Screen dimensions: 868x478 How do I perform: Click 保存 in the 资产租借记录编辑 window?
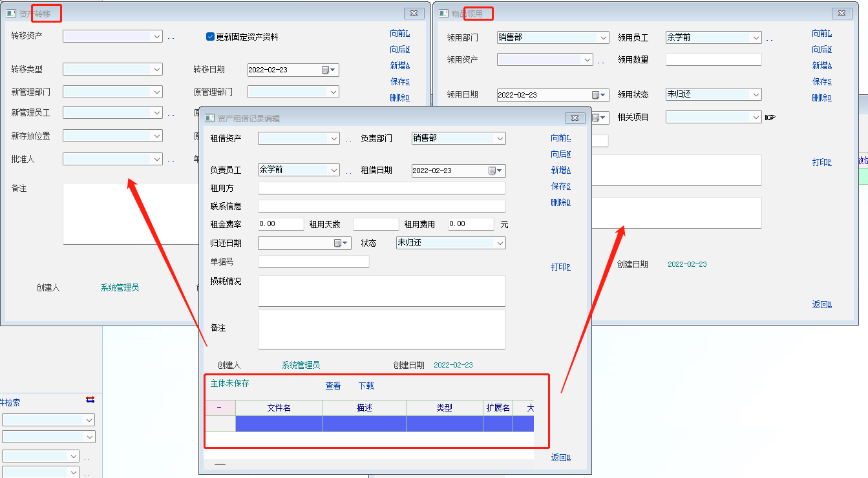[560, 186]
